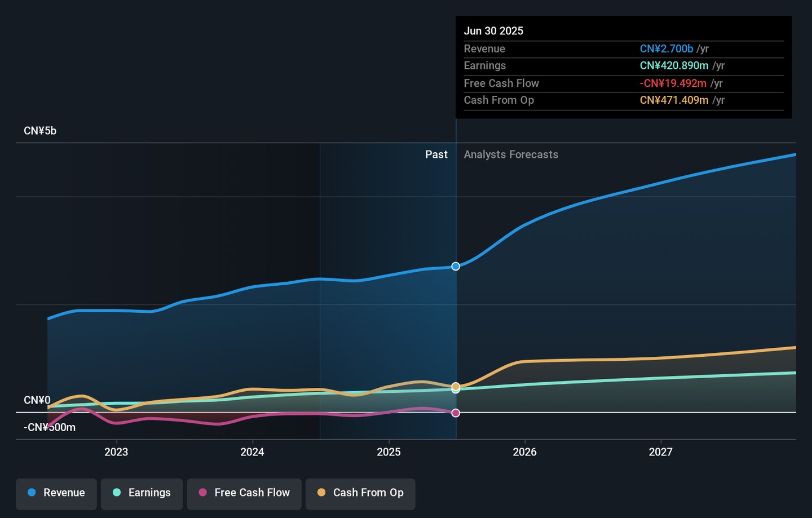Click the Analysts Forecasts label

pos(511,154)
